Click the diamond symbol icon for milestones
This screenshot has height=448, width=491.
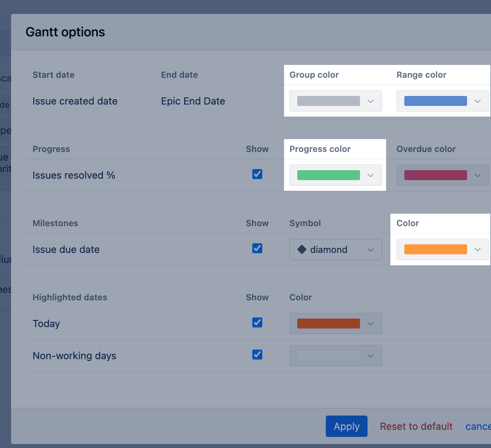(x=302, y=249)
